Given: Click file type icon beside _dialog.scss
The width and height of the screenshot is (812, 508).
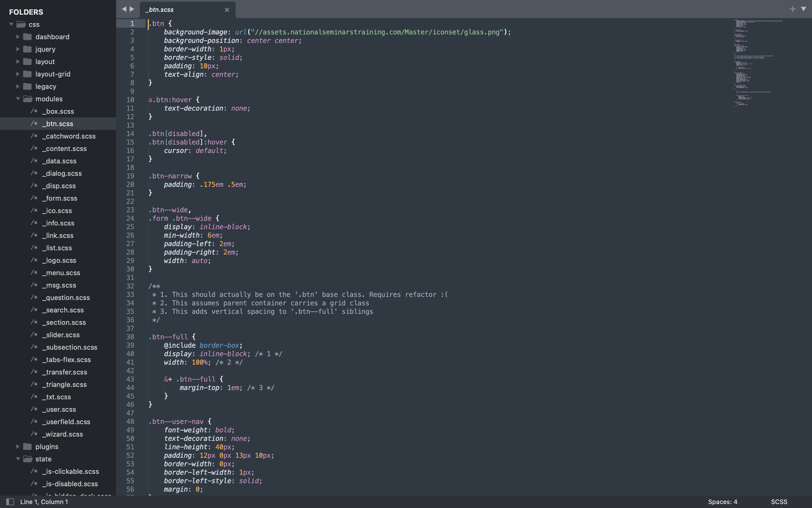Looking at the screenshot, I should 34,173.
